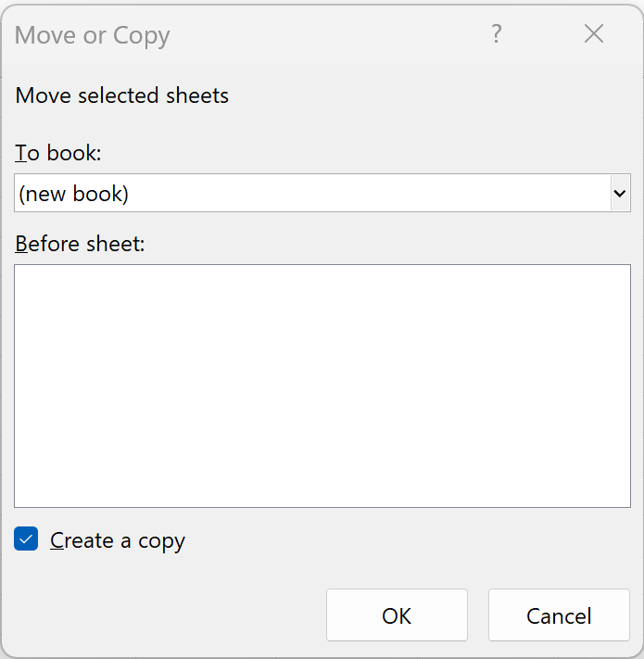644x659 pixels.
Task: Click inside the Before sheet list box
Action: point(322,386)
